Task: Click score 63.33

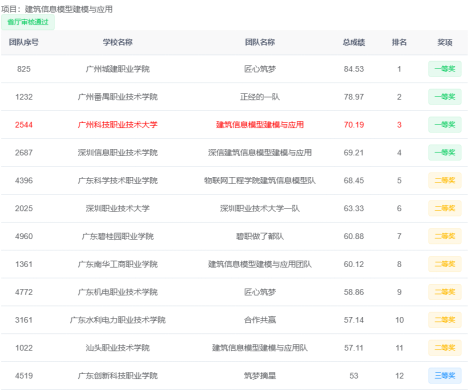Action: [354, 208]
